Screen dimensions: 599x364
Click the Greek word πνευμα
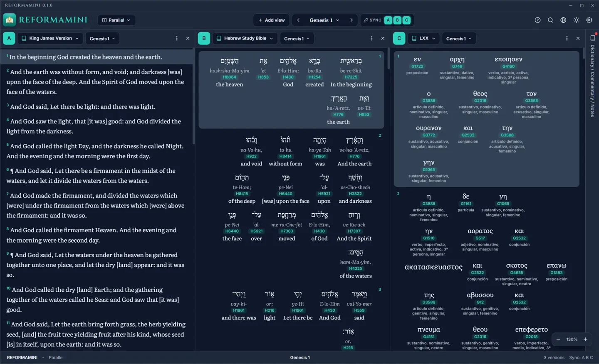coord(428,330)
